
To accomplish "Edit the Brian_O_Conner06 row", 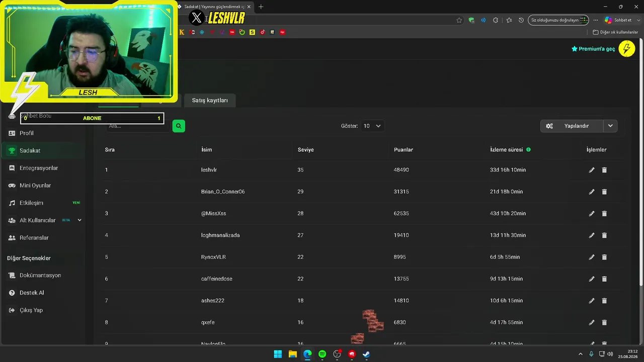I will 592,192.
